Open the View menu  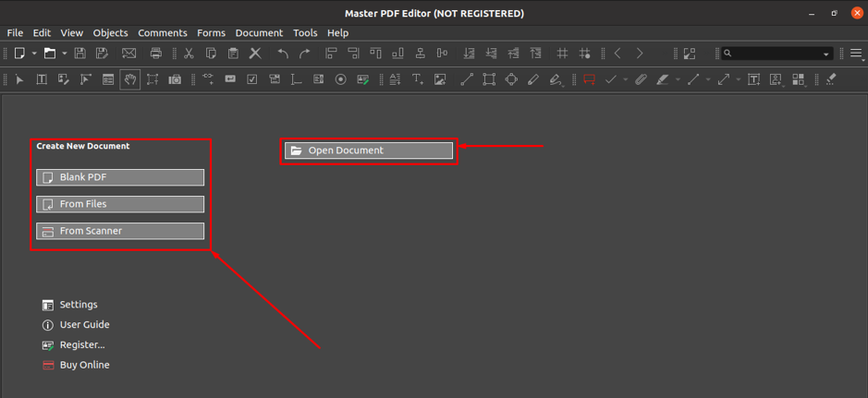[x=72, y=32]
